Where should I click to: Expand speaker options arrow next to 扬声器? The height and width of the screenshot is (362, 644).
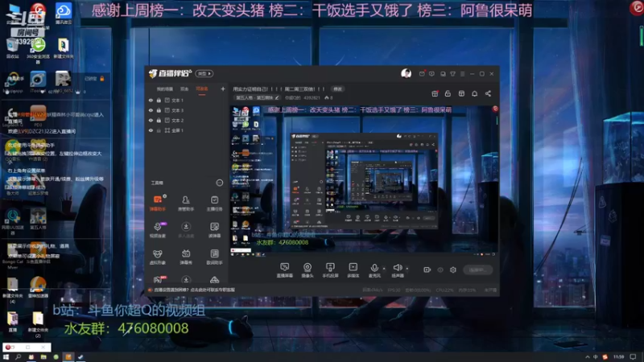407,269
